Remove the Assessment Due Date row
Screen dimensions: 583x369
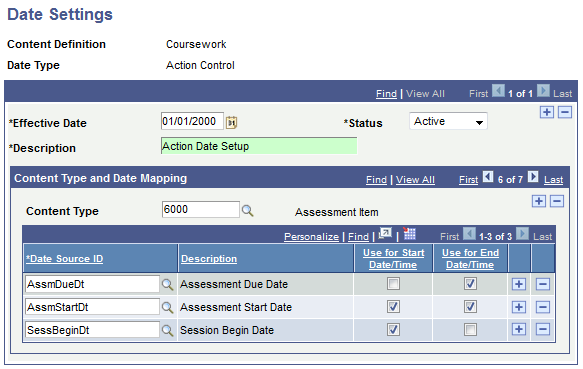[542, 284]
